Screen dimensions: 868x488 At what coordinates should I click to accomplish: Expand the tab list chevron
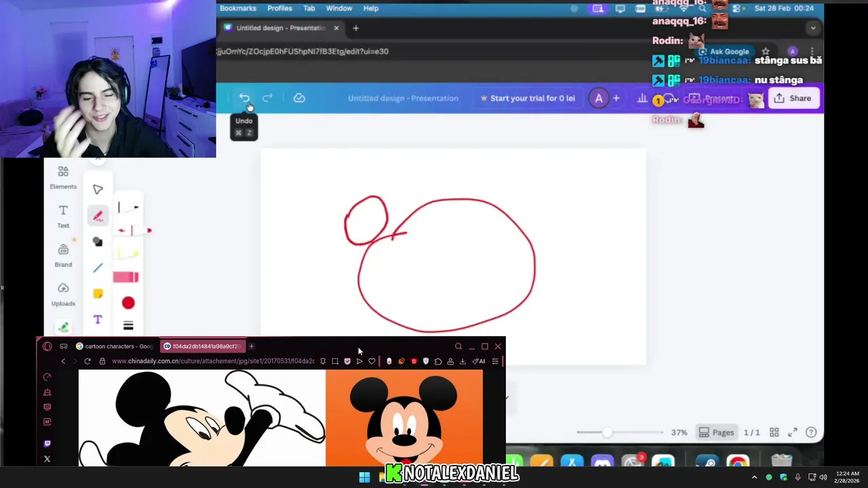click(812, 28)
